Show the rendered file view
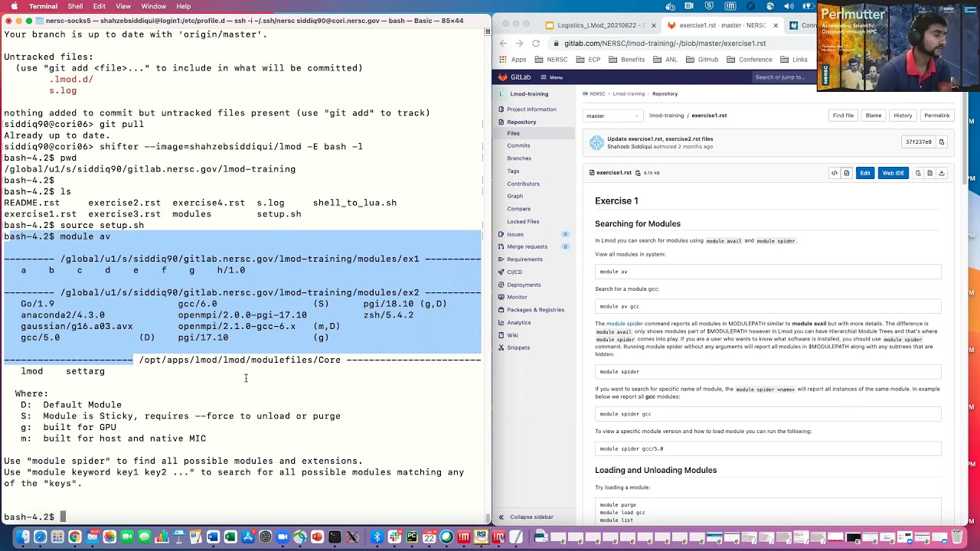The image size is (980, 551). (847, 173)
